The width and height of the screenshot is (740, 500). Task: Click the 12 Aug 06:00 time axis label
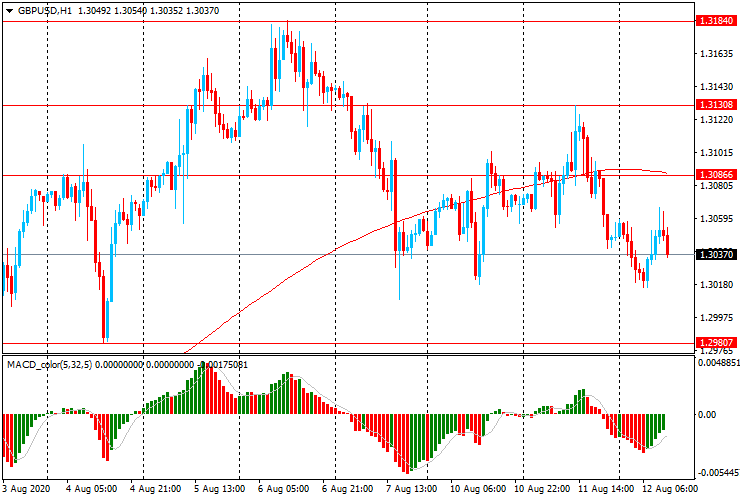pyautogui.click(x=670, y=488)
